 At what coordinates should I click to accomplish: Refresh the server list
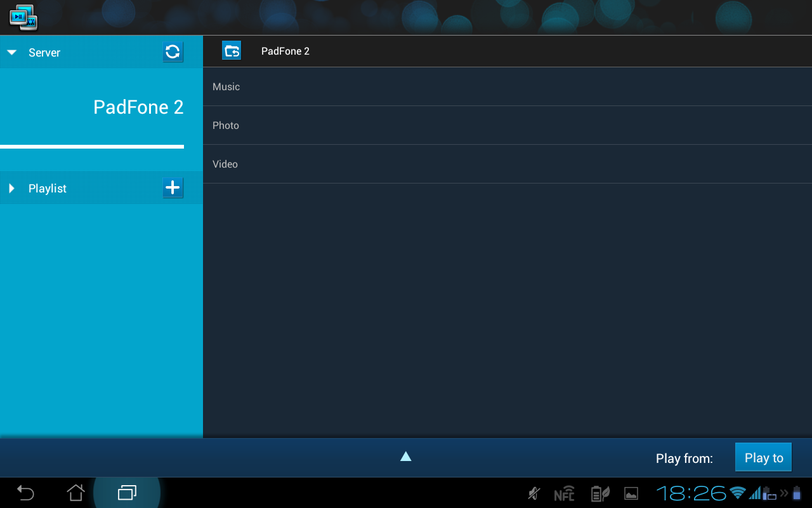(x=173, y=52)
